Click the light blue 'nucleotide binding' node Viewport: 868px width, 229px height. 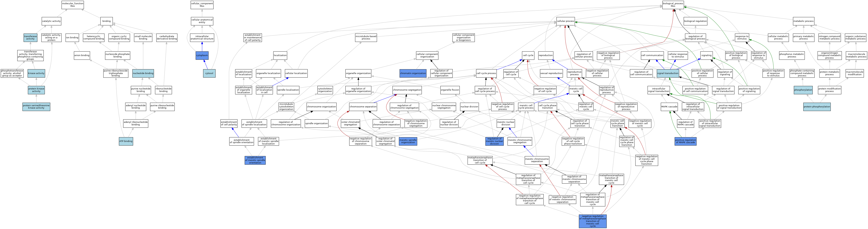[143, 73]
